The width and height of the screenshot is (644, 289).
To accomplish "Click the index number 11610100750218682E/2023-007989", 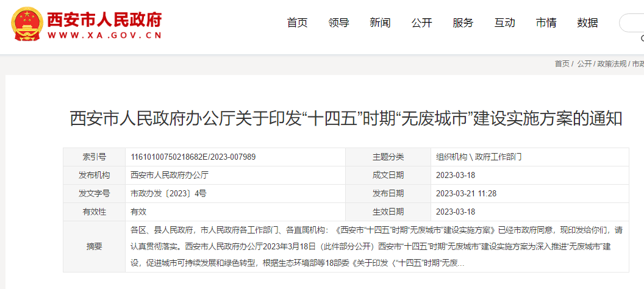I will click(193, 157).
